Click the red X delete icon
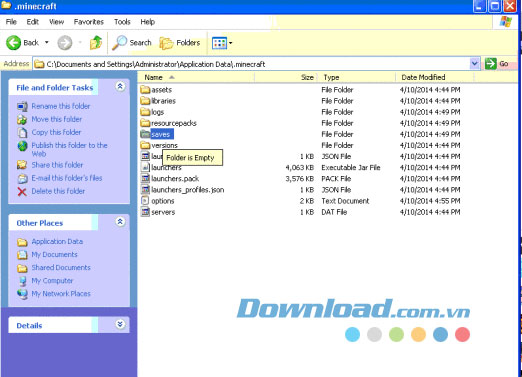 click(22, 192)
